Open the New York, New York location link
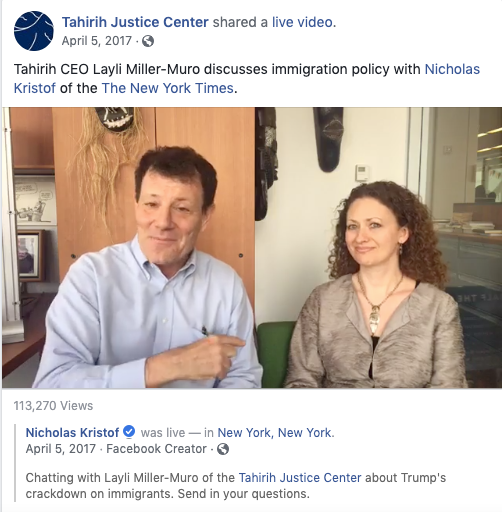Screen dimensions: 502x512 pyautogui.click(x=275, y=433)
